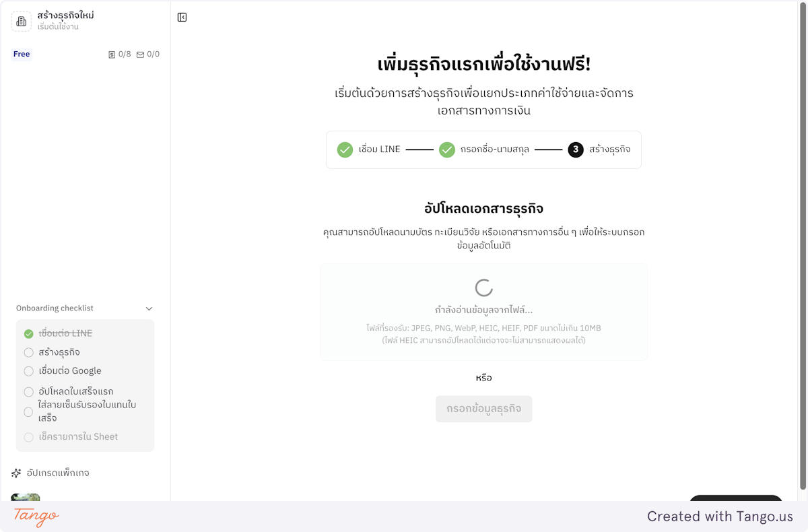808x532 pixels.
Task: Toggle the เชื่อมต่อ Google checklist circle
Action: coord(28,371)
